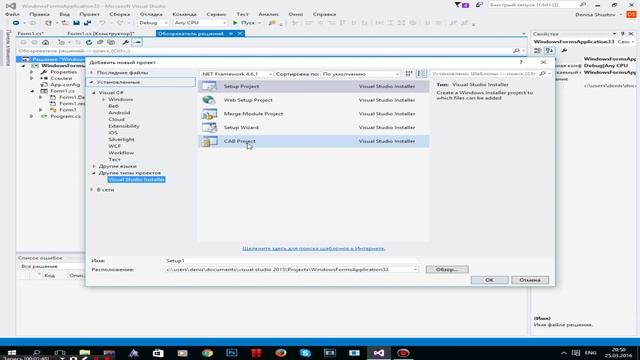Open the View (Вид) menu
The height and width of the screenshot is (360, 640).
[64, 14]
